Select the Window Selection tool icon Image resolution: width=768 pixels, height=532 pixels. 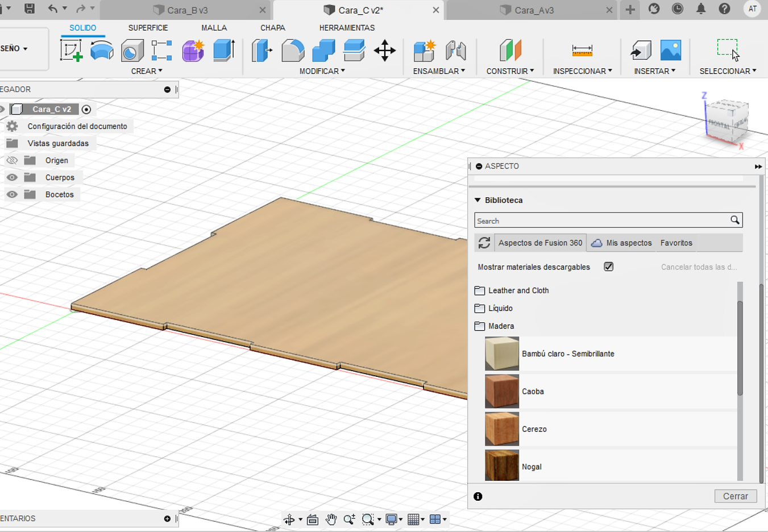click(728, 49)
